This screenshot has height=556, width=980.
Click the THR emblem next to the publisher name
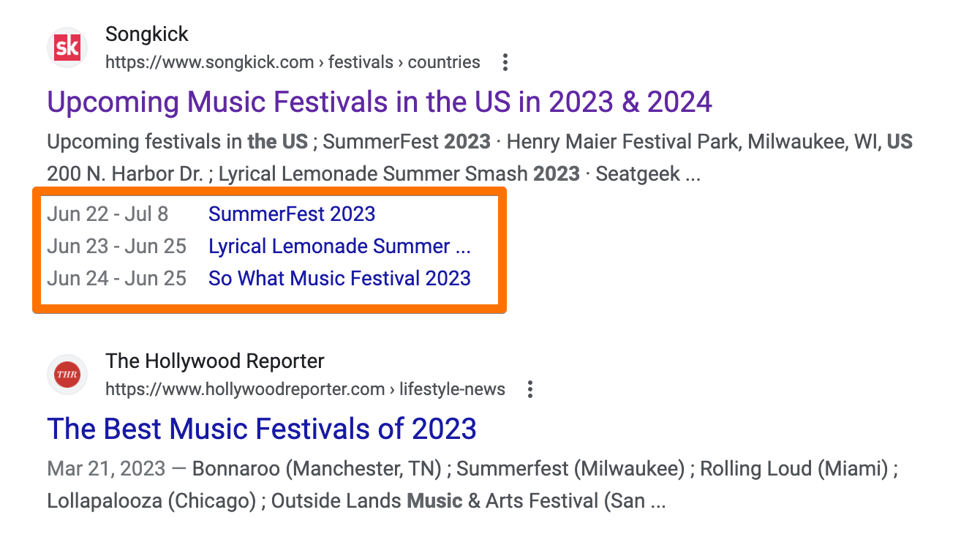point(67,374)
